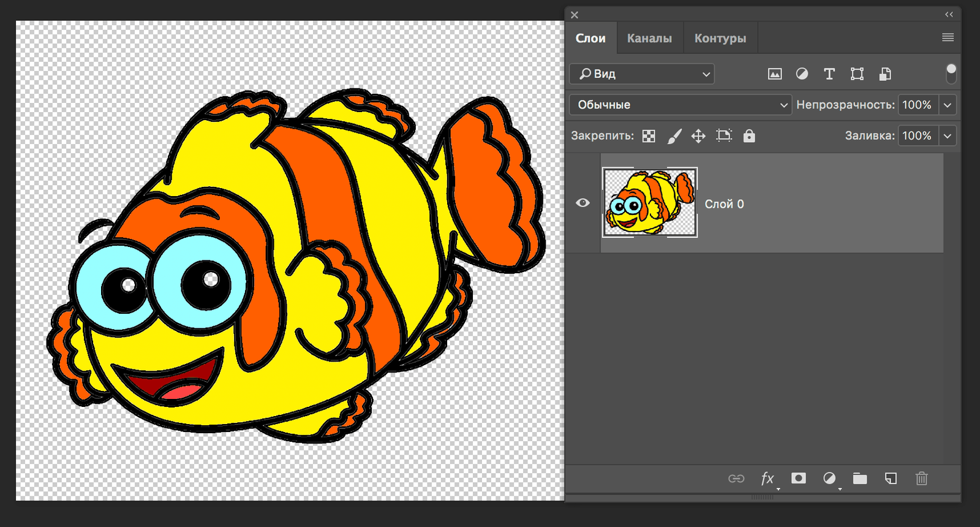The height and width of the screenshot is (527, 980).
Task: Create a new layer
Action: pyautogui.click(x=891, y=479)
